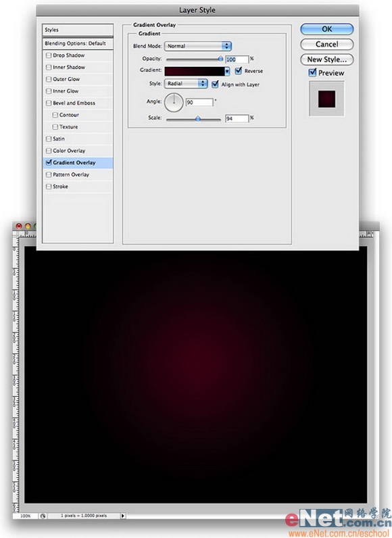392x538 pixels.
Task: Click the Angle dial control
Action: (x=174, y=102)
